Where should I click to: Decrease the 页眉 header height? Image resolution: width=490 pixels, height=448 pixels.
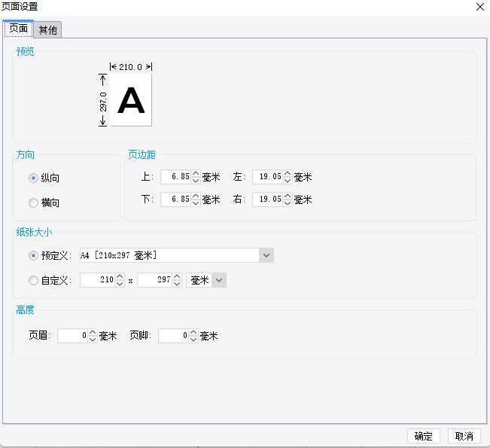(x=93, y=340)
